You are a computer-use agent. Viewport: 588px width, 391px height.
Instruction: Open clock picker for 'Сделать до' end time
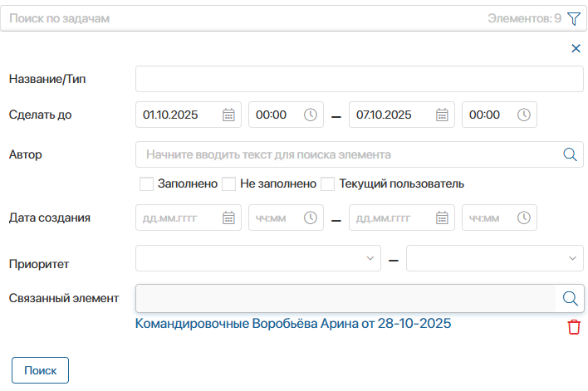point(523,115)
